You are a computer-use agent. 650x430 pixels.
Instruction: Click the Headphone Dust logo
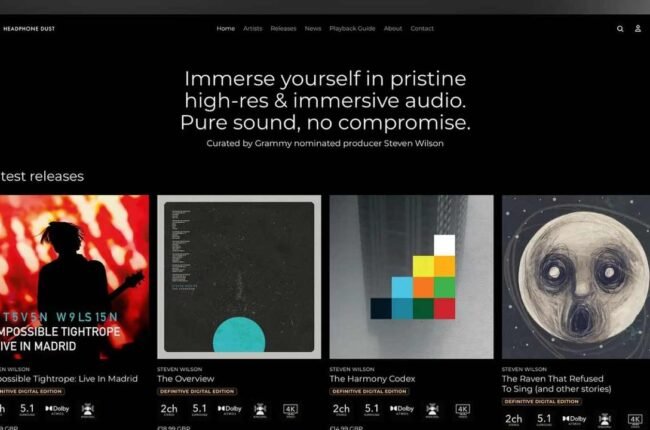29,29
